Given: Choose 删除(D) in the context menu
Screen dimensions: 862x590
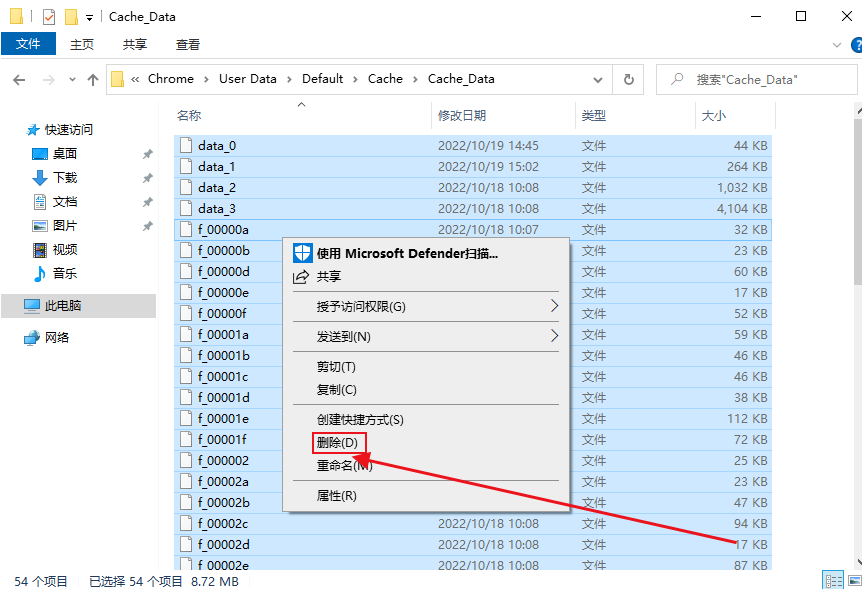Looking at the screenshot, I should click(426, 443).
